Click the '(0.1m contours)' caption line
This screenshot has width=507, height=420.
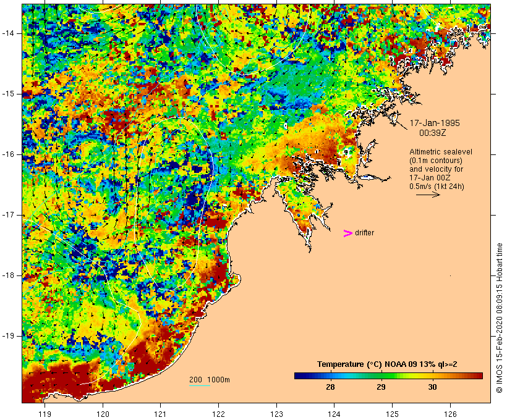tap(436, 161)
